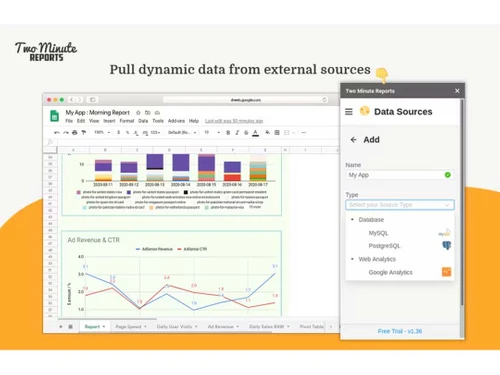Screen dimensions: 500x375
Task: Go back with the browser back arrow
Action: (71, 100)
